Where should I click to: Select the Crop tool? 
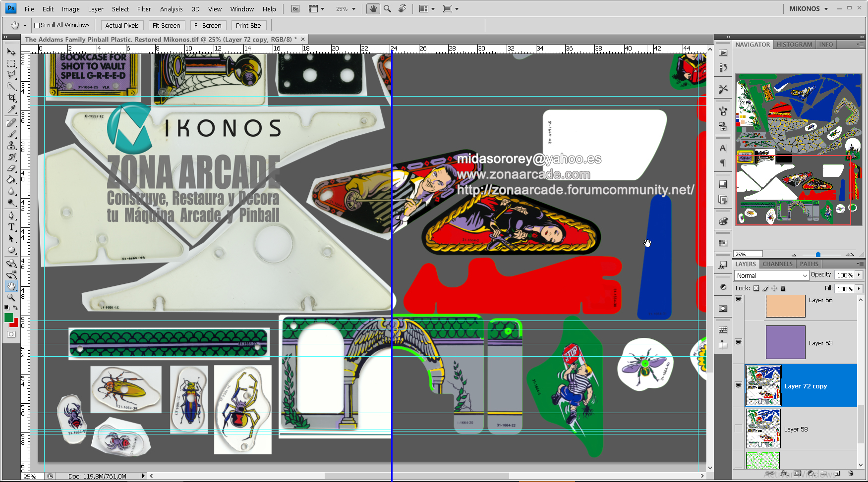coord(11,98)
